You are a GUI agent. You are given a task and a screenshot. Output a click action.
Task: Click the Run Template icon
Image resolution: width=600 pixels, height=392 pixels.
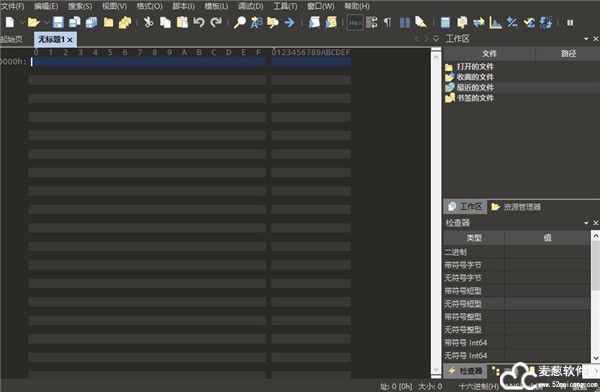[x=314, y=23]
